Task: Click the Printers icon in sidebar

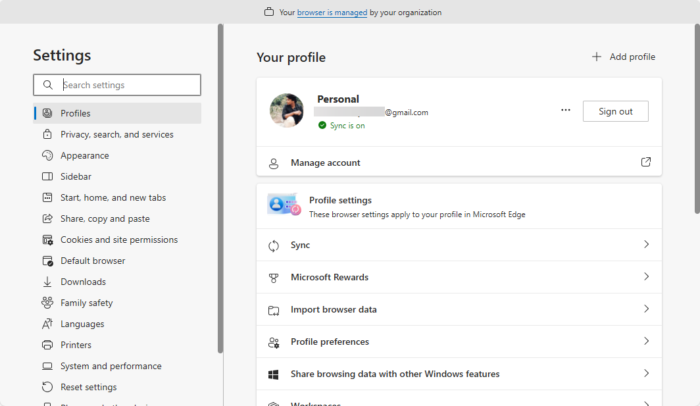Action: coord(47,345)
